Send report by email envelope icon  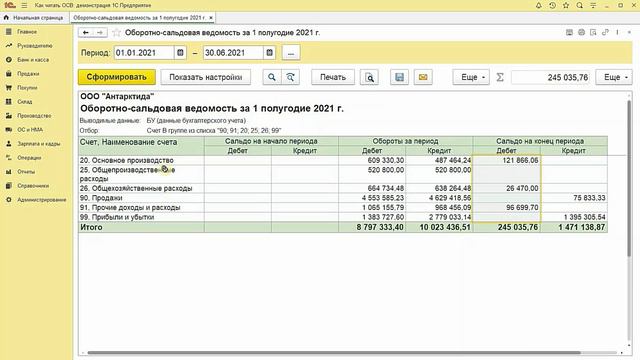point(423,77)
